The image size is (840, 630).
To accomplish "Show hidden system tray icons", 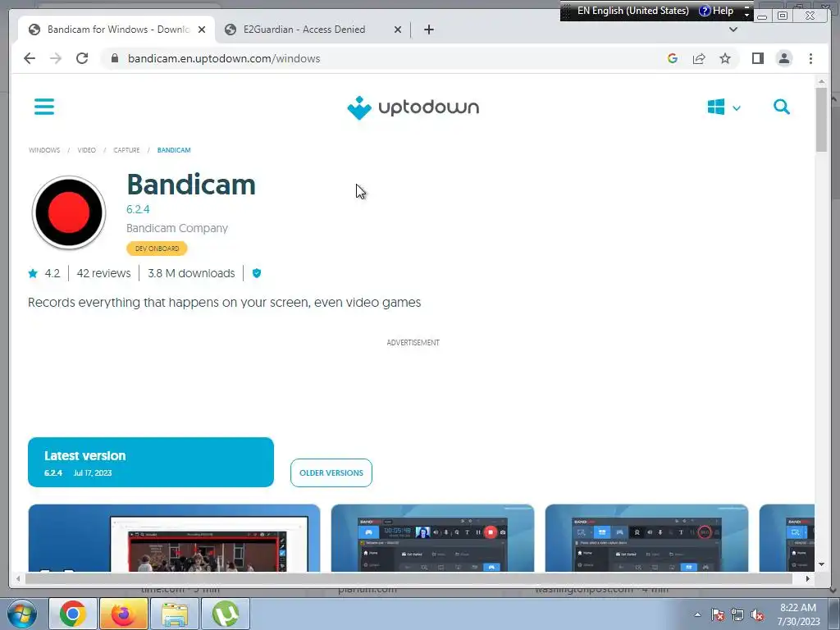I will click(697, 614).
